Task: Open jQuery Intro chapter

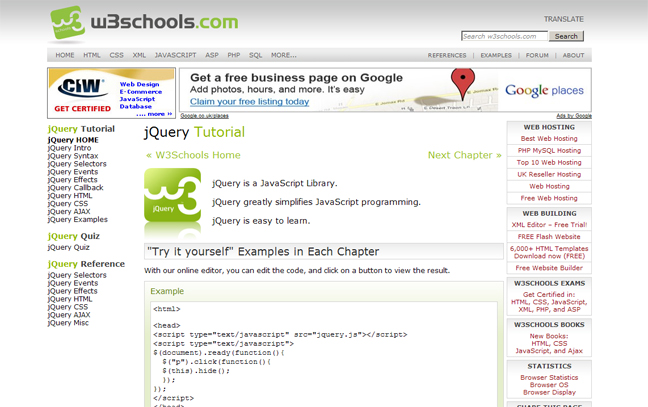Action: 69,148
